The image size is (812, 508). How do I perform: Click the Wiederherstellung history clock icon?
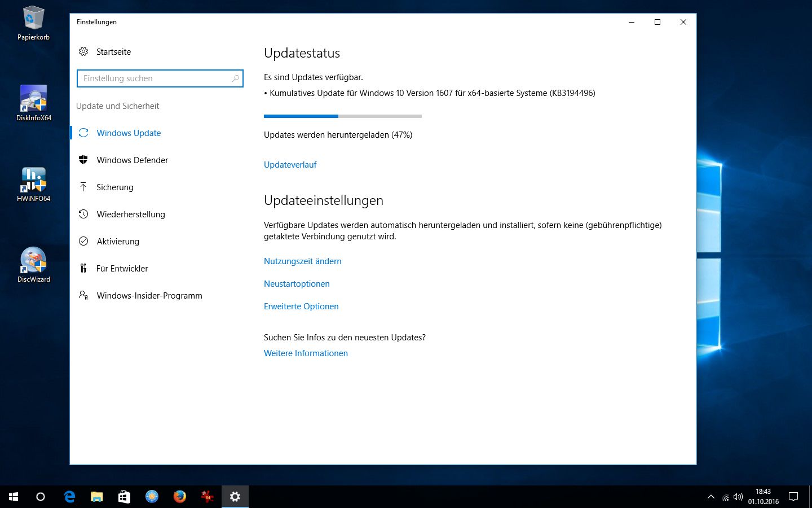[83, 214]
